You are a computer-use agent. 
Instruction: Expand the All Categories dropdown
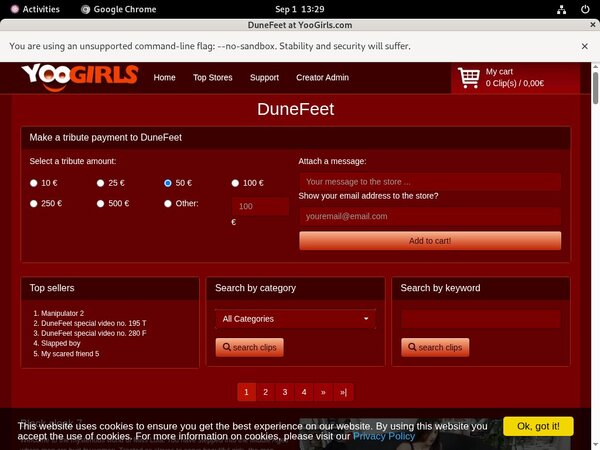[295, 319]
